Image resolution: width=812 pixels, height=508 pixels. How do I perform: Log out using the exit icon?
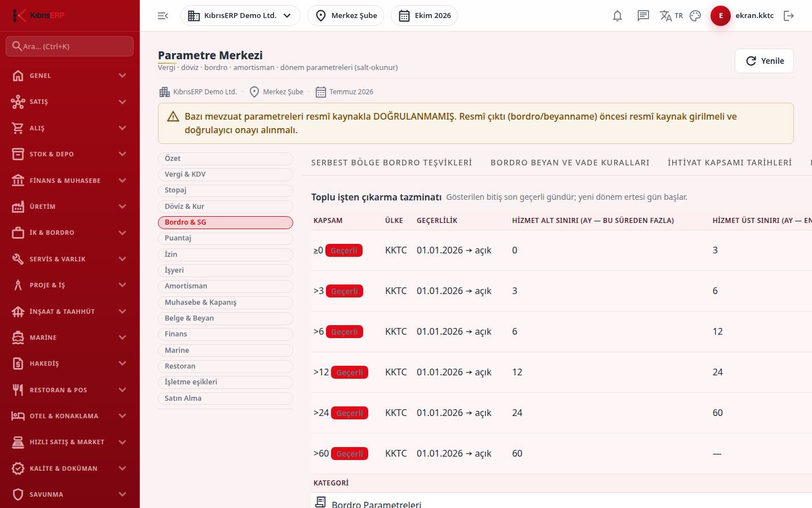(x=789, y=16)
